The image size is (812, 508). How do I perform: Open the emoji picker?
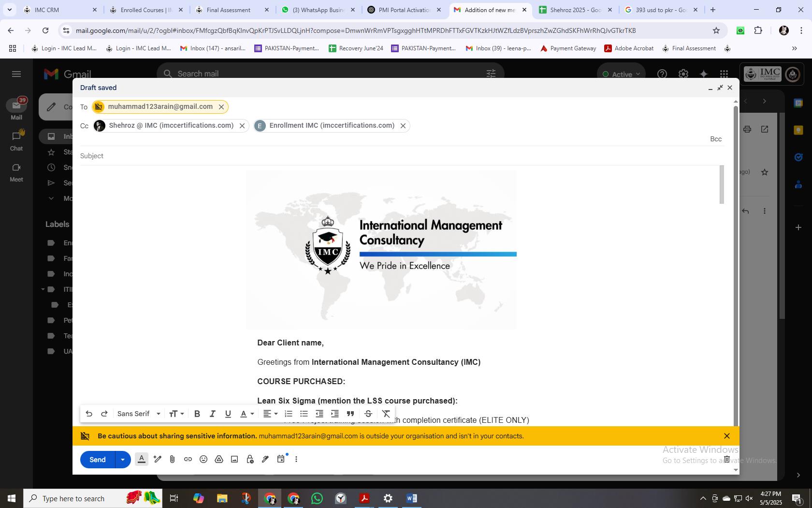point(203,459)
